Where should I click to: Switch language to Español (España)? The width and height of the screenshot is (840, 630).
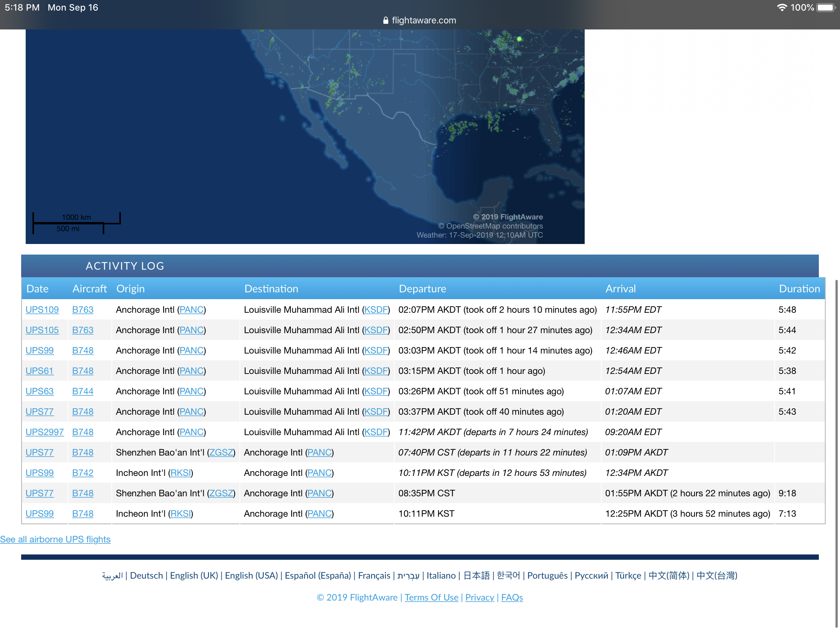pos(318,576)
